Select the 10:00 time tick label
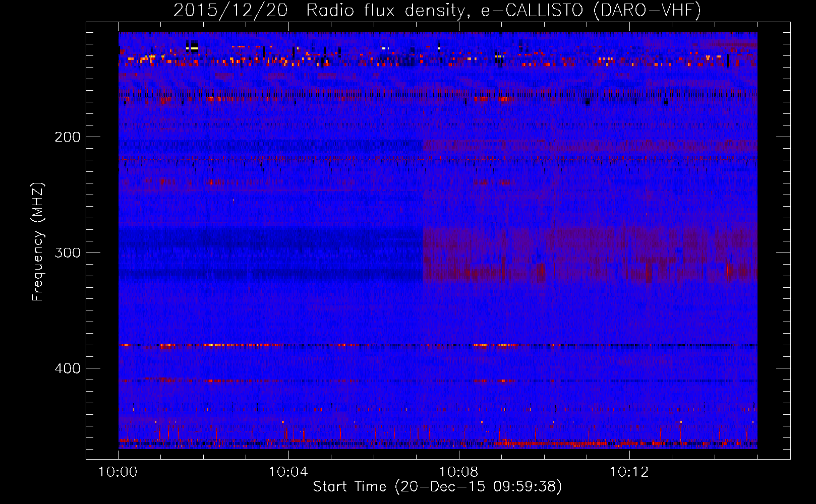Viewport: 816px width, 504px height. click(118, 472)
